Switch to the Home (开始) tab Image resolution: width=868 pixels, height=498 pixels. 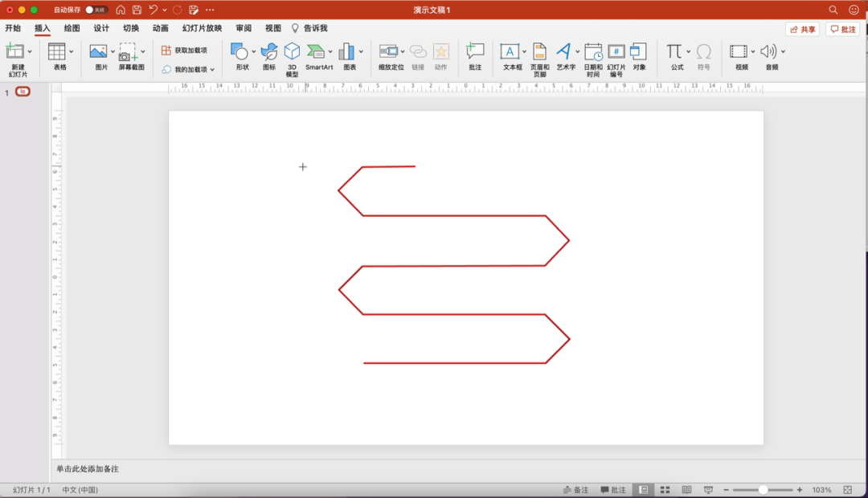click(x=13, y=28)
